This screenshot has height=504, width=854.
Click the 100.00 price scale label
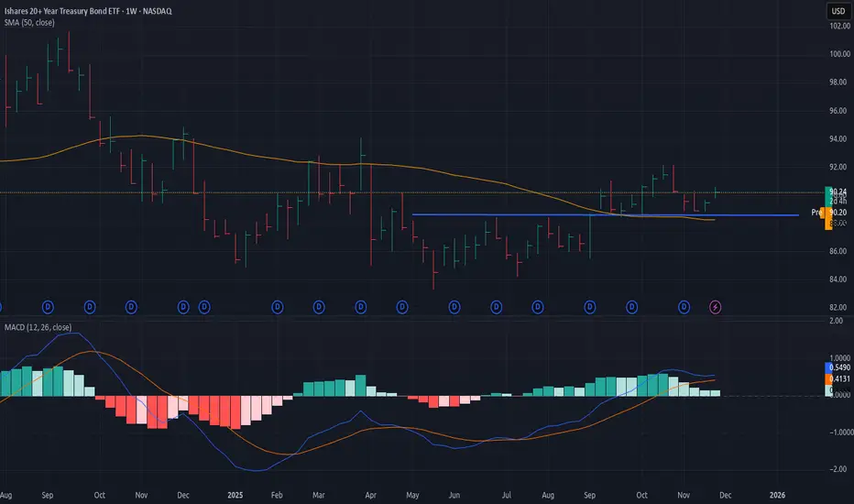(839, 54)
